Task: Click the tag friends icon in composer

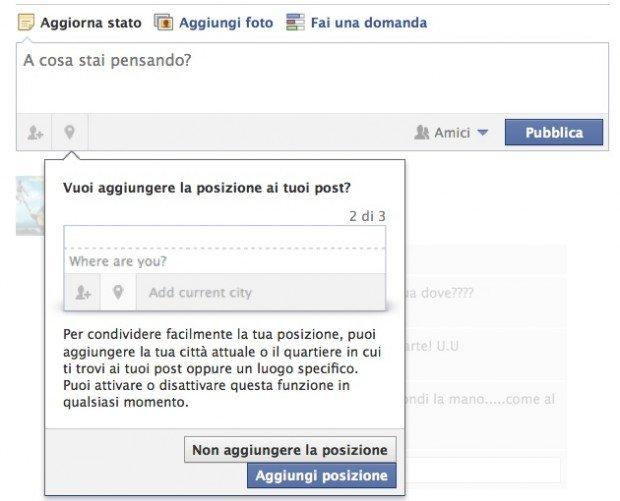Action: (35, 132)
